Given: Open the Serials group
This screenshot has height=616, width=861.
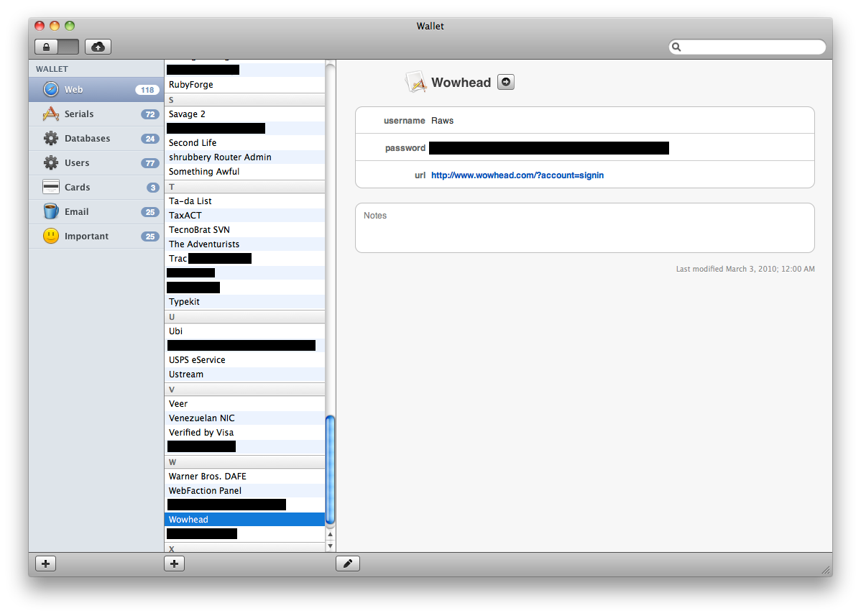Looking at the screenshot, I should coord(96,114).
